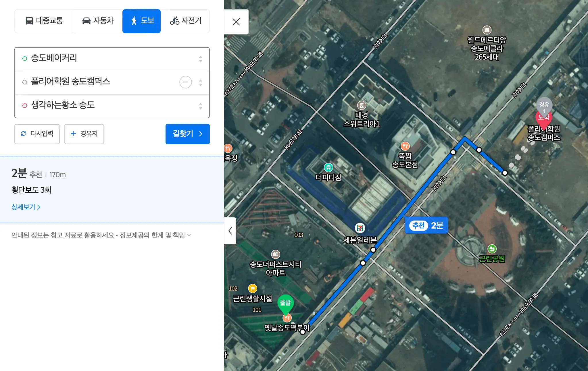Collapse the side panel with arrow handle
588x371 pixels.
pos(230,231)
